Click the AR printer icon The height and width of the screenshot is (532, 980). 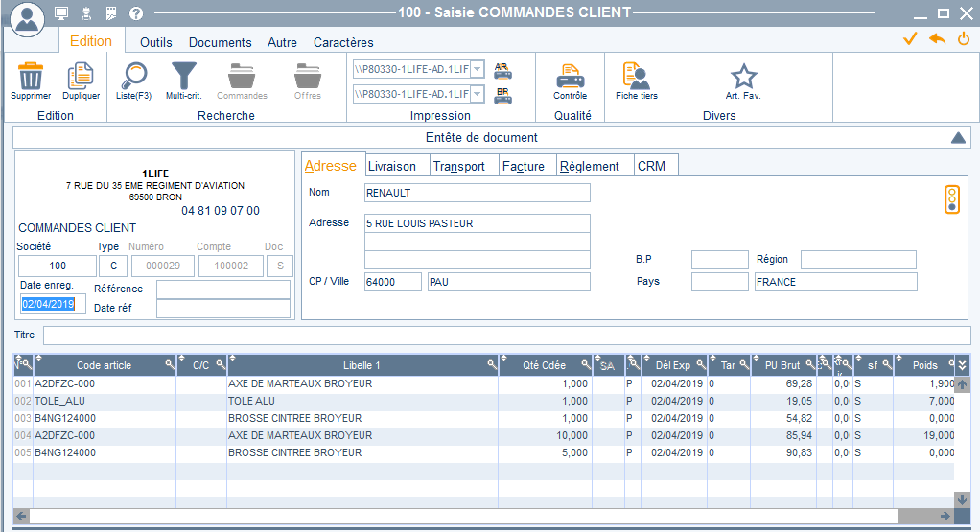click(x=502, y=70)
